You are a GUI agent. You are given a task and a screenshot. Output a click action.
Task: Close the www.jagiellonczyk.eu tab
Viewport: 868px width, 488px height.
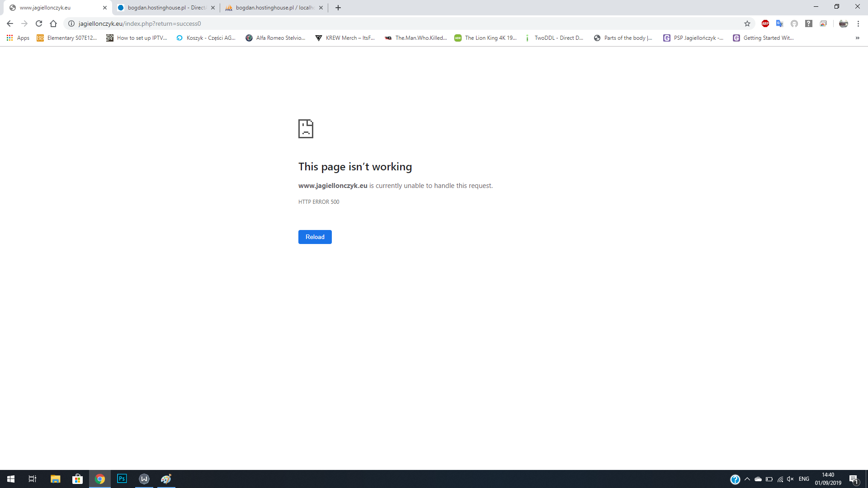(x=105, y=8)
